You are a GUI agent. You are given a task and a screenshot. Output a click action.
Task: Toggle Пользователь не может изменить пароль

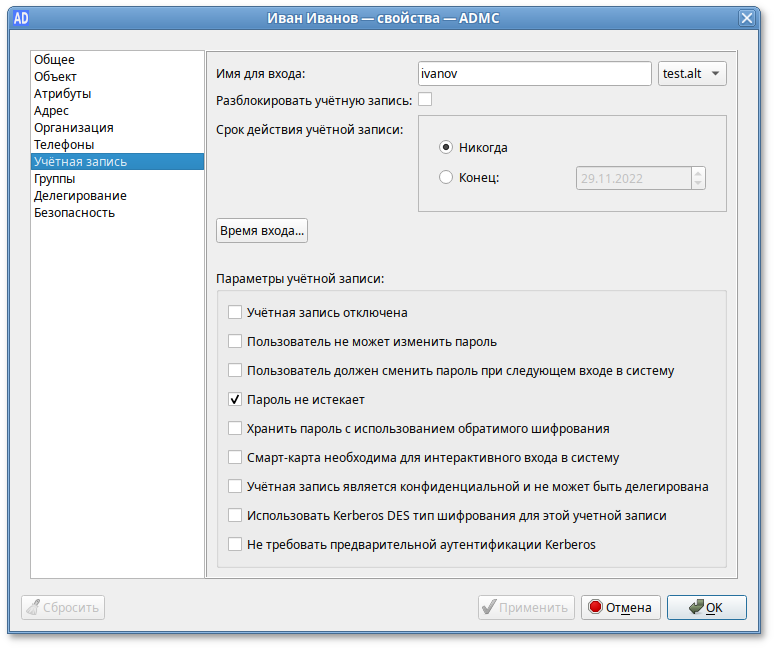pyautogui.click(x=235, y=342)
